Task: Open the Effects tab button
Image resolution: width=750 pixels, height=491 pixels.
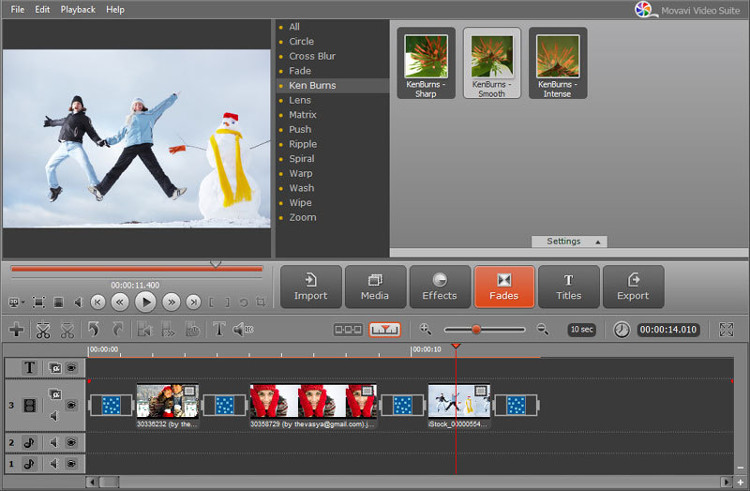Action: (x=440, y=287)
